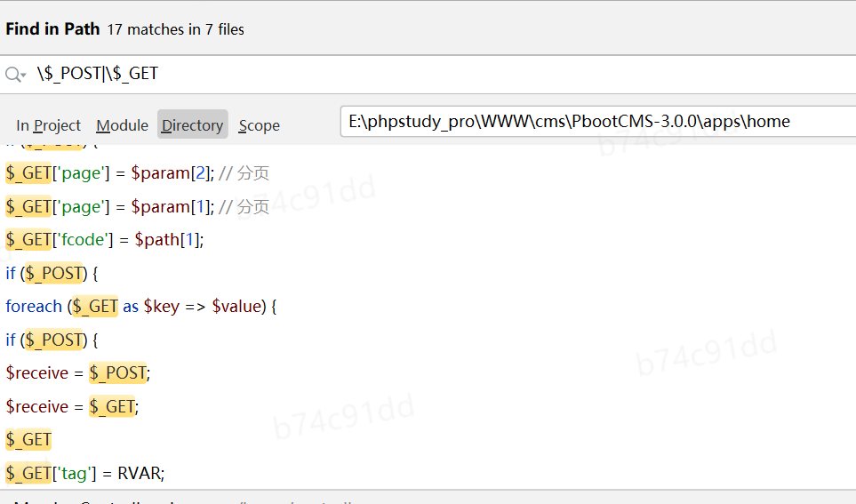Click the 17 matches in 7 files label

click(x=175, y=29)
